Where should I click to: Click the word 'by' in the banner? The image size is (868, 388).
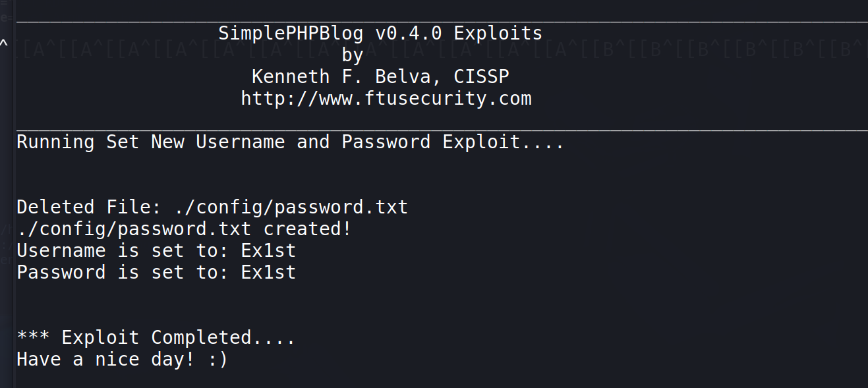tap(353, 55)
